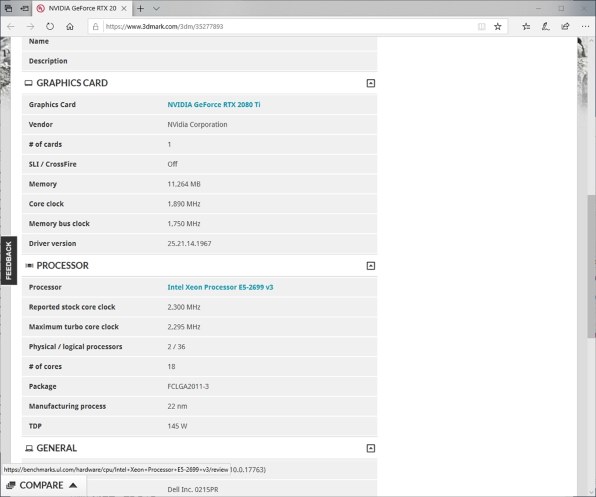Refresh the 3dmark page
This screenshot has width=596, height=497.
pos(50,27)
